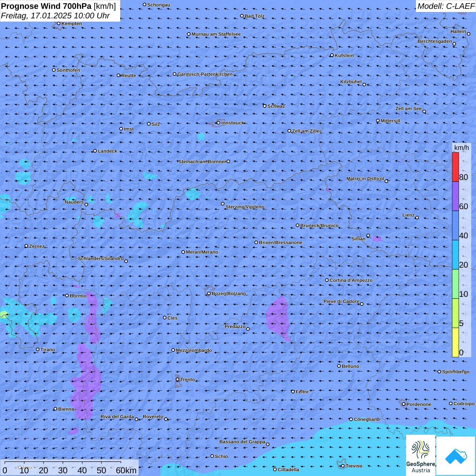The height and width of the screenshot is (476, 476).
Task: Click the '60km' scale bar label
Action: [x=126, y=471]
